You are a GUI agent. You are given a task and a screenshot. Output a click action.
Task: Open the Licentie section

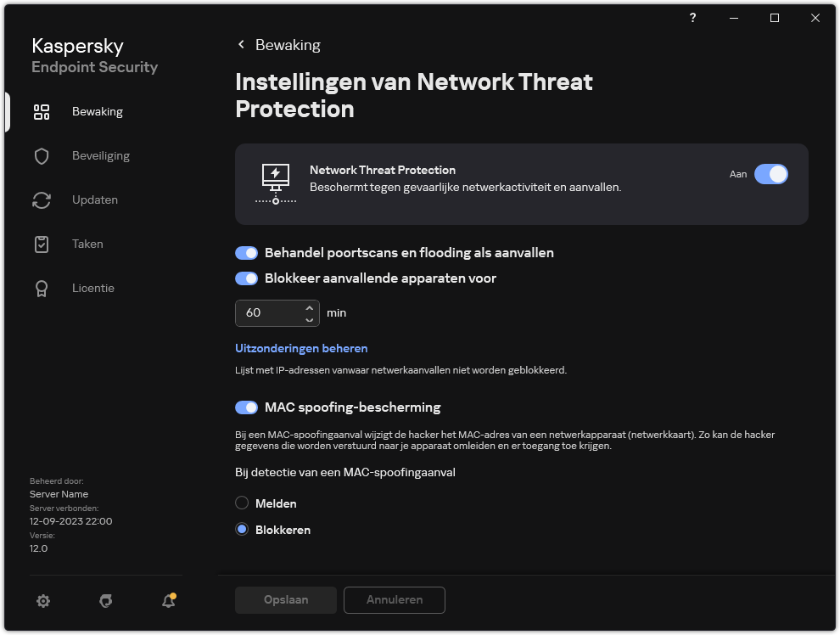click(x=93, y=288)
